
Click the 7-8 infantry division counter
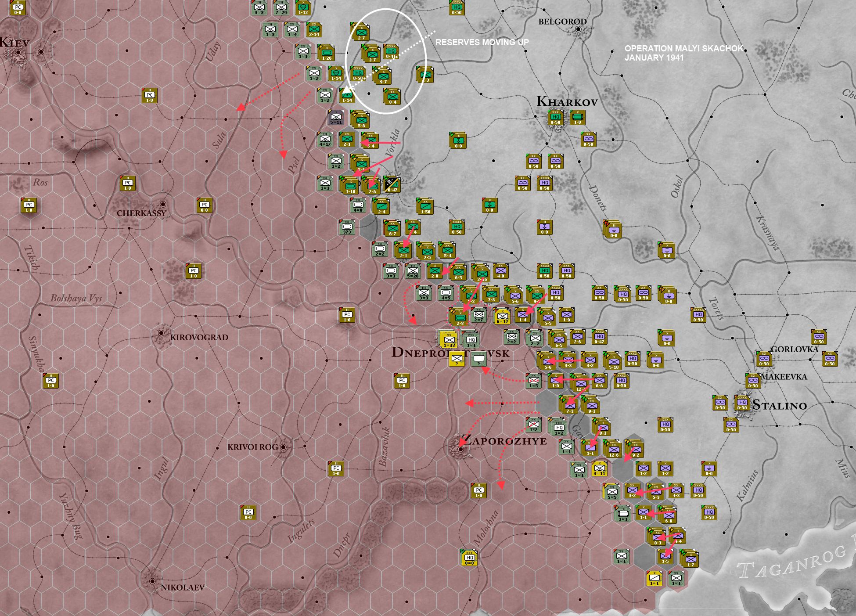(x=491, y=294)
